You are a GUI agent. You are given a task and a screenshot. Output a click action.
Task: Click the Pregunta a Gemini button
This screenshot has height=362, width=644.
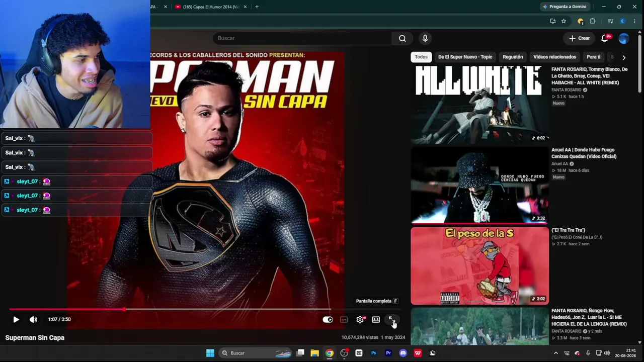(x=565, y=7)
